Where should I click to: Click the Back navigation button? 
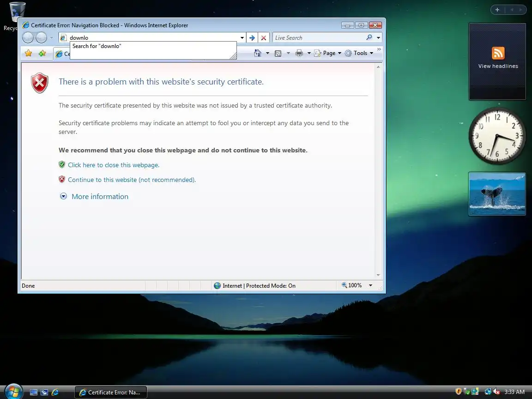pos(28,38)
